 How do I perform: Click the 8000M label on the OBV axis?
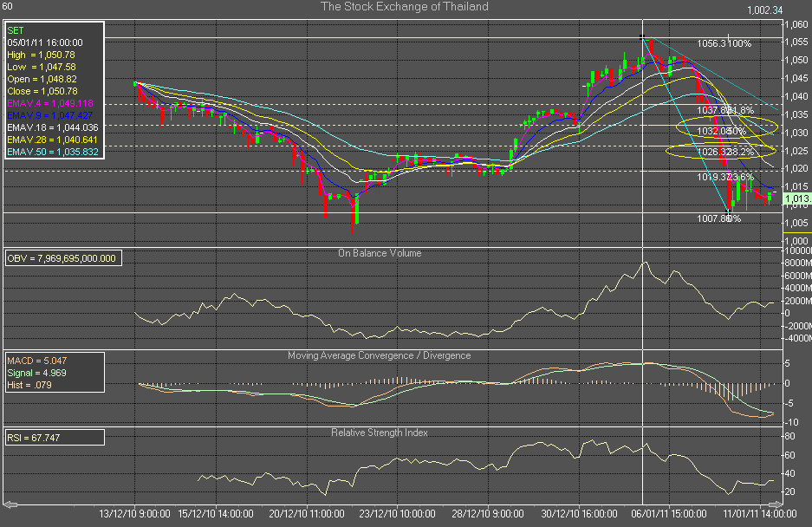point(798,263)
